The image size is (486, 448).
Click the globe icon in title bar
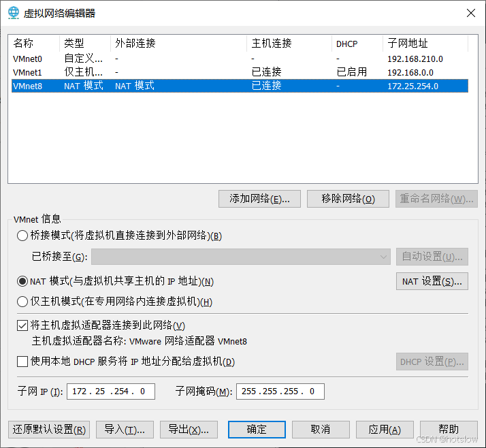[x=14, y=13]
